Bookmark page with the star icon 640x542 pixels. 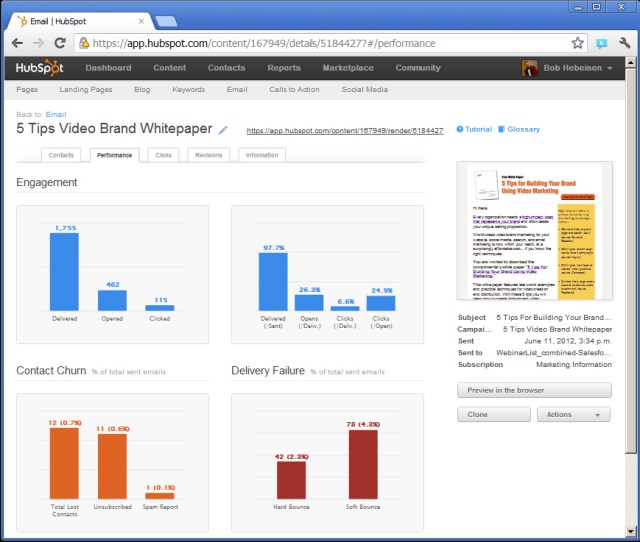click(577, 43)
